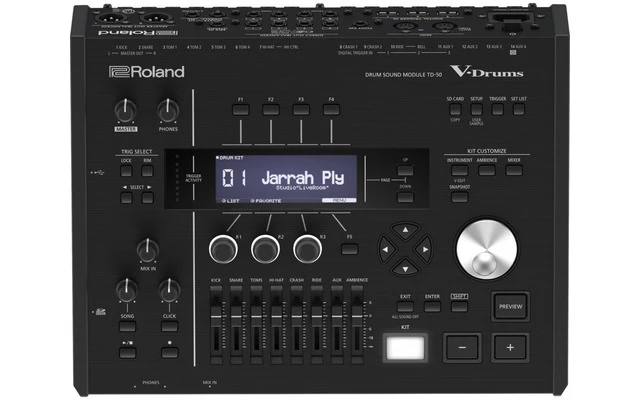
Task: Adjust the MASTER volume knob
Action: point(126,111)
